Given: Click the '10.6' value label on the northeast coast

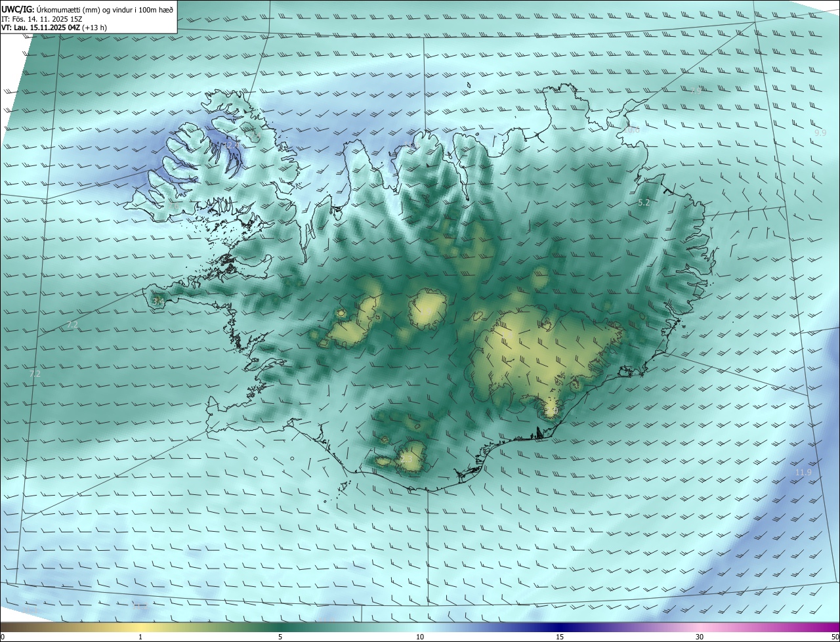Looking at the screenshot, I should 631,130.
